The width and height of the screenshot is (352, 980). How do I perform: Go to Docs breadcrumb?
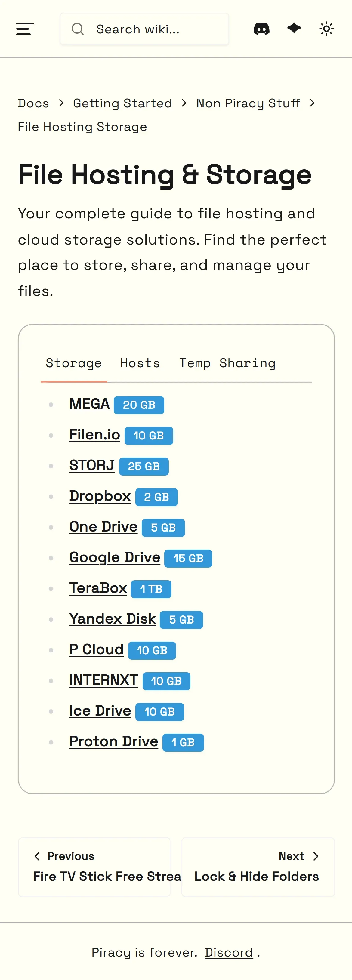(x=33, y=103)
